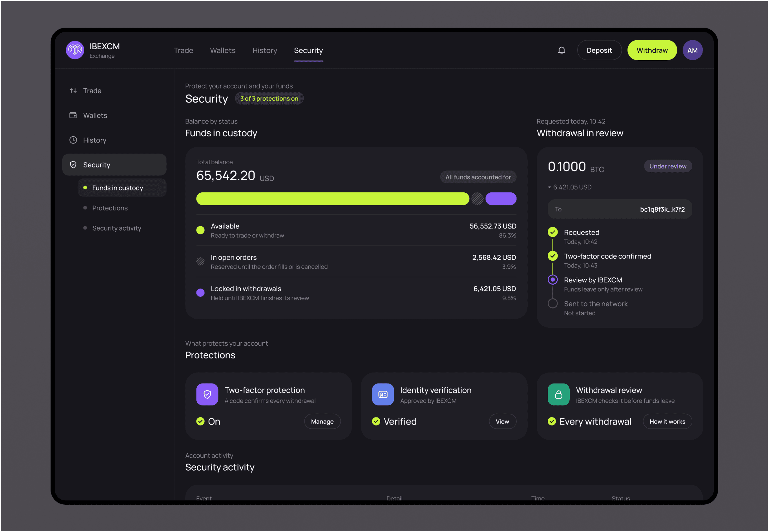Select the Security tab in top navigation
Viewport: 769px width, 532px height.
[308, 50]
